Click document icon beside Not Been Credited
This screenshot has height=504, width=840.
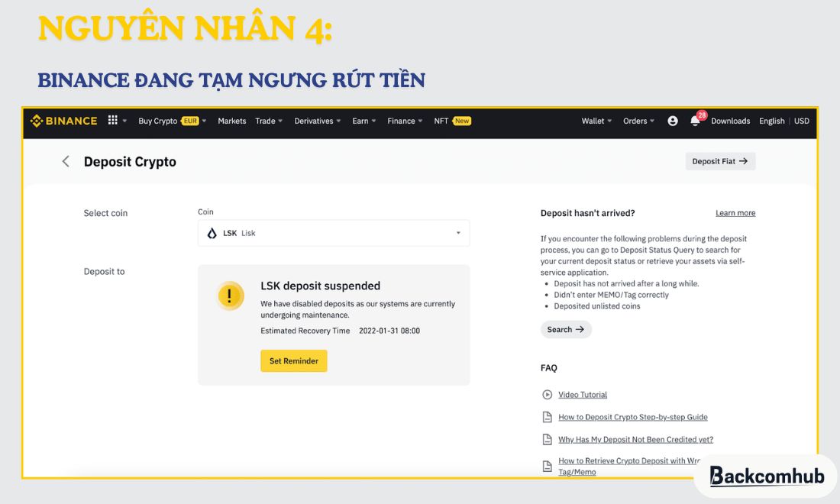click(x=547, y=440)
